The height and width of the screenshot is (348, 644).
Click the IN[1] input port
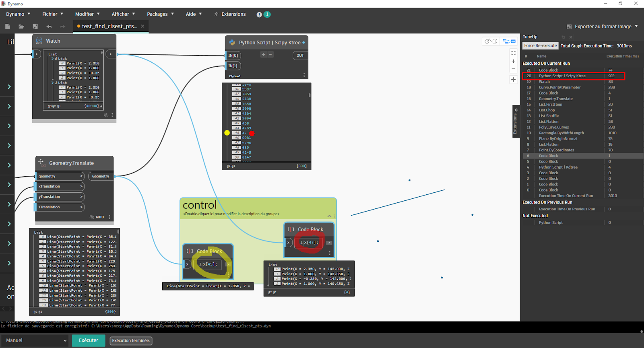click(x=233, y=66)
